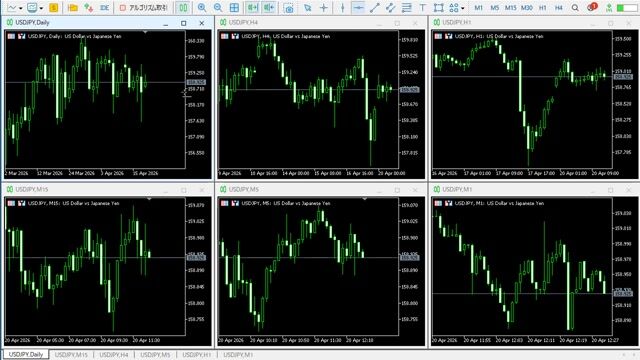Switch timeframe to M5
This screenshot has width=640, height=360.
point(494,7)
